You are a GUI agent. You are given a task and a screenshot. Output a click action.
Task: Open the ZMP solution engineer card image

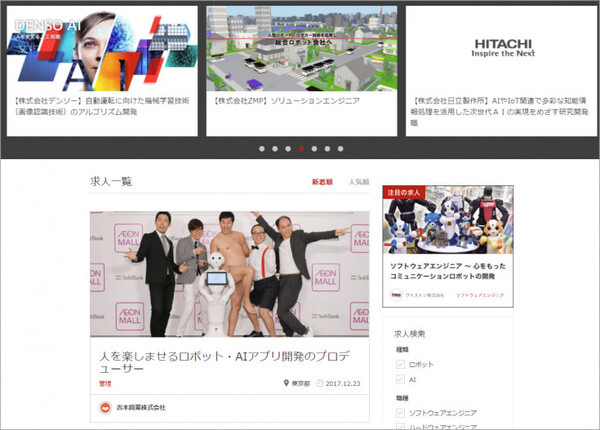click(x=302, y=48)
